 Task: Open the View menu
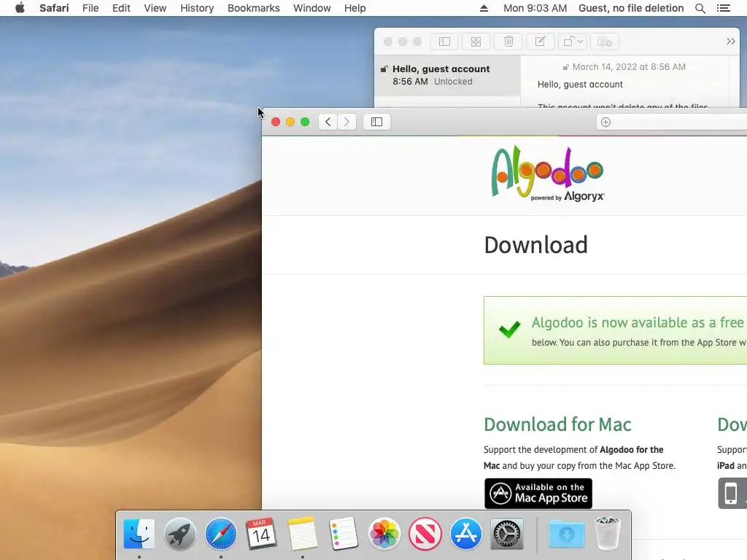coord(155,8)
